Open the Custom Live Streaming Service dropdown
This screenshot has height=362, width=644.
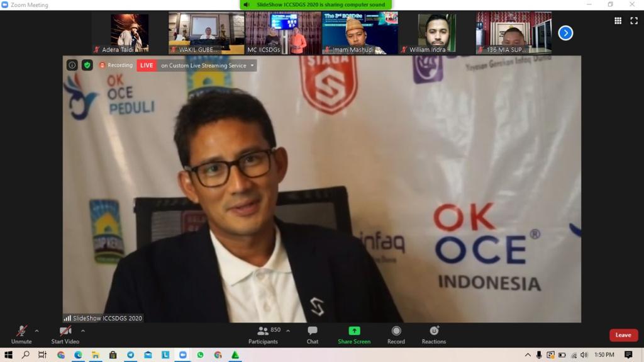pyautogui.click(x=252, y=65)
